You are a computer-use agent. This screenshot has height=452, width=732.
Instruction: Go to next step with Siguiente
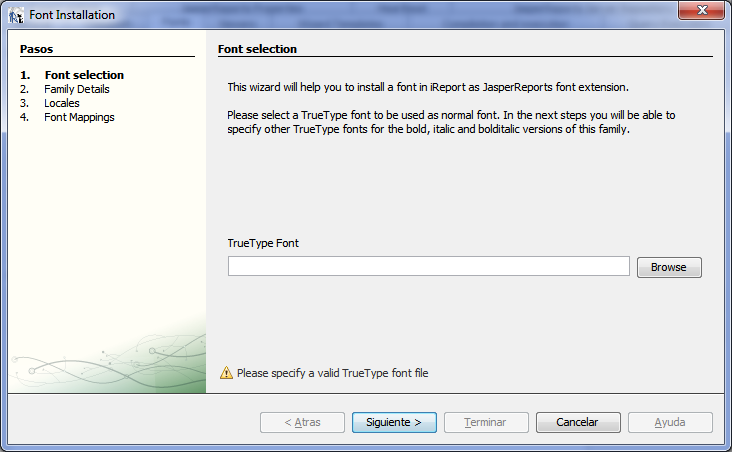[x=394, y=422]
